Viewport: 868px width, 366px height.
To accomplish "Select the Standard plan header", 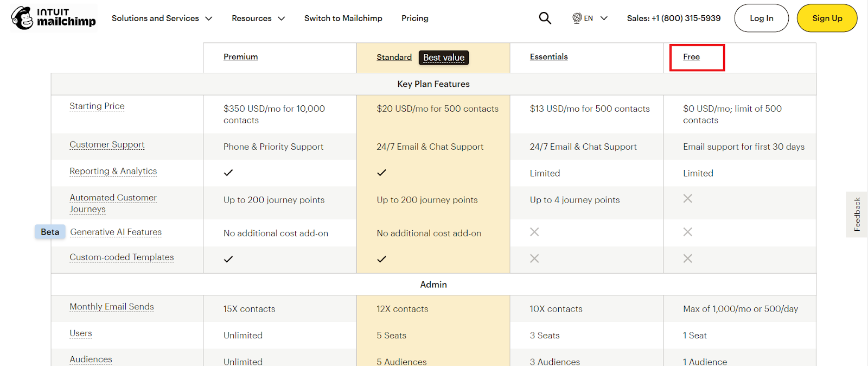I will 394,57.
